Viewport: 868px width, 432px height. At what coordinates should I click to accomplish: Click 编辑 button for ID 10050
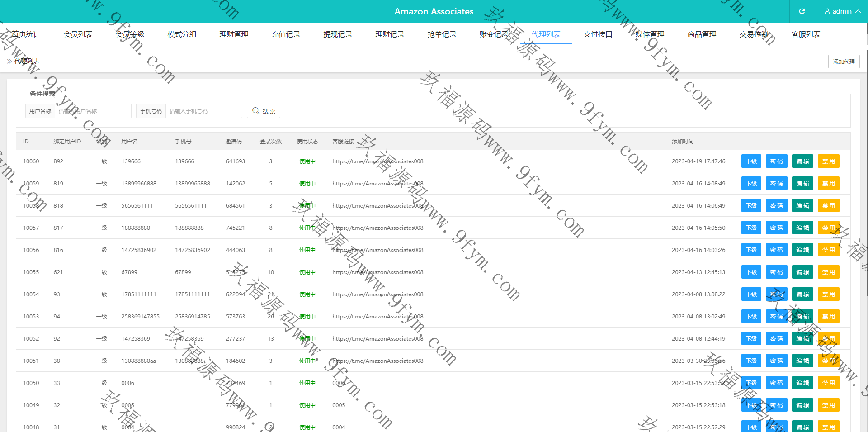tap(802, 383)
